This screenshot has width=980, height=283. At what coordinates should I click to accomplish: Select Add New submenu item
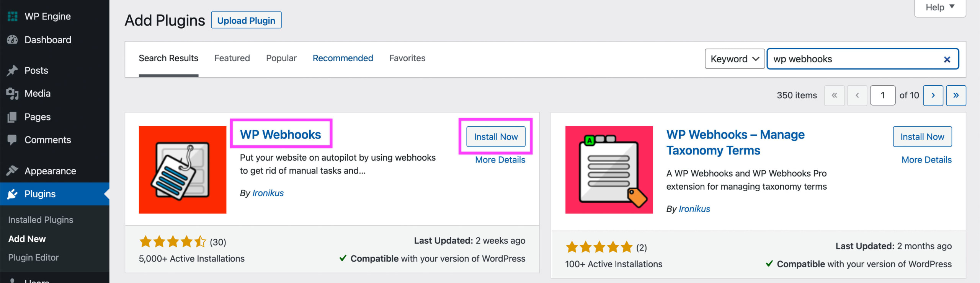[27, 239]
